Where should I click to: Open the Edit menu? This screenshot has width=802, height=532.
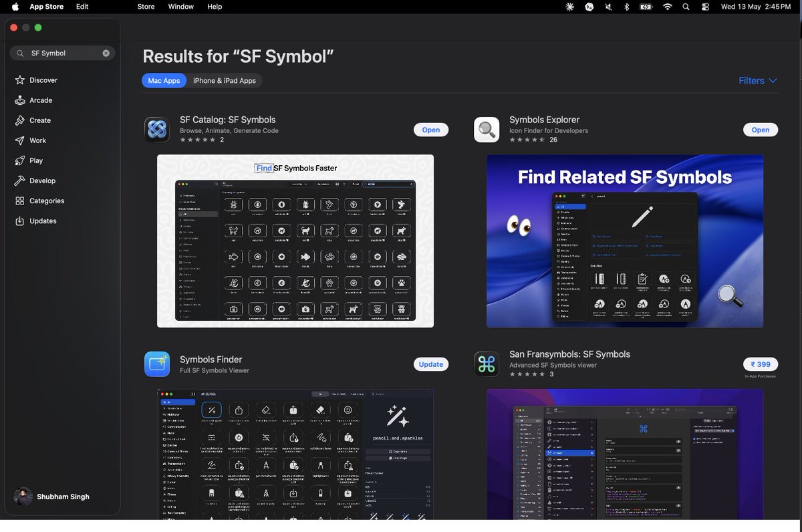82,7
